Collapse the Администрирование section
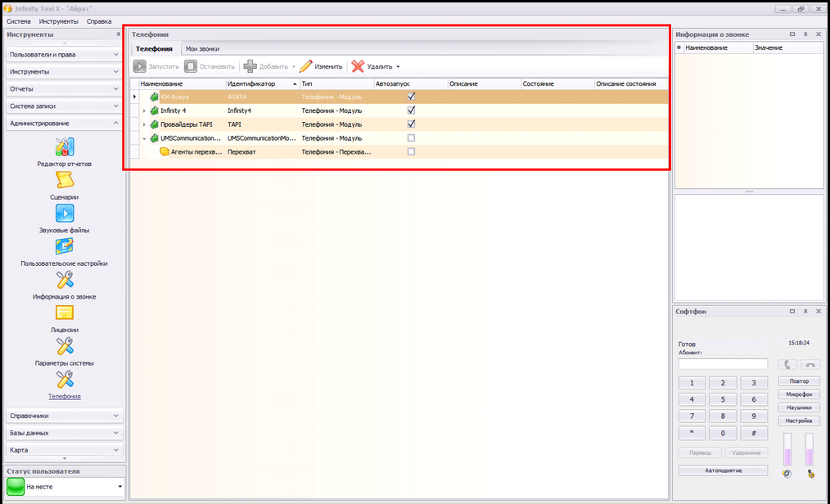Screen dimensions: 830x504 tap(65, 124)
